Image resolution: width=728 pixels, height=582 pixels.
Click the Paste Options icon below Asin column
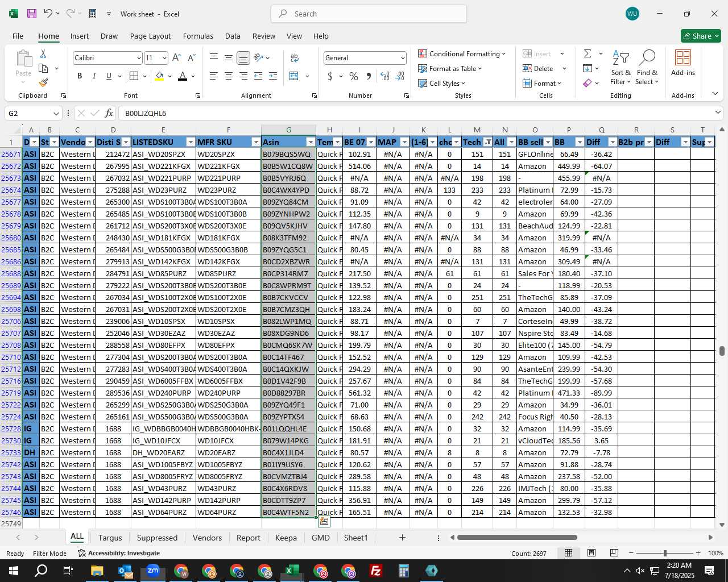tap(324, 521)
